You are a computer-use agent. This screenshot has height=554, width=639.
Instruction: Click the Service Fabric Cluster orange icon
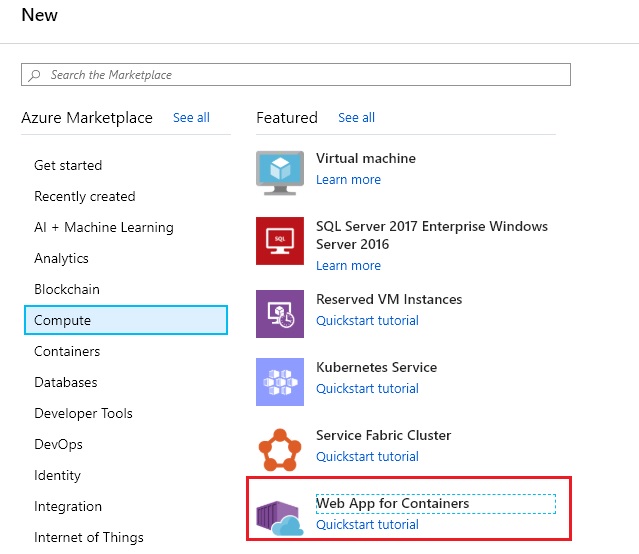coord(280,450)
